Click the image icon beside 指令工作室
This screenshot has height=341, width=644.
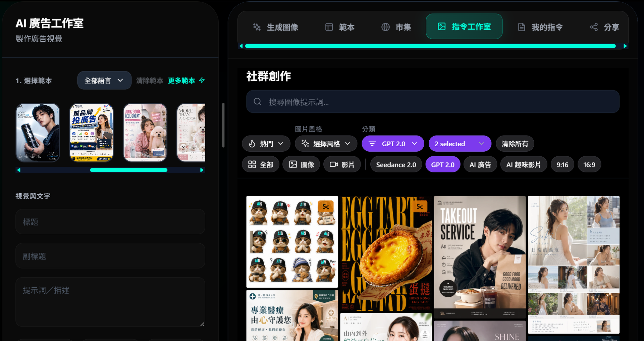pos(442,27)
